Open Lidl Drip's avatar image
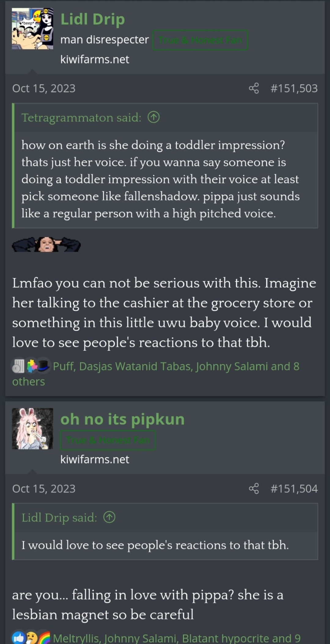 (x=32, y=28)
